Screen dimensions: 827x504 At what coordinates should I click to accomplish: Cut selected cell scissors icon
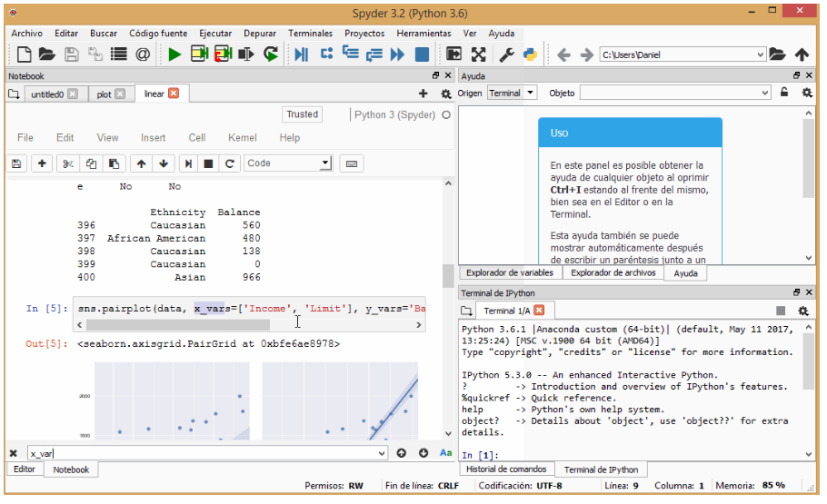click(68, 163)
